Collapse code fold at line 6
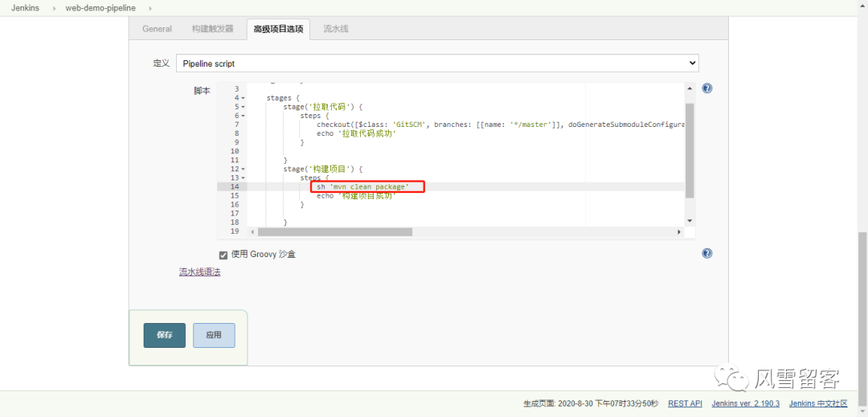Viewport: 868px width, 417px height. (243, 116)
